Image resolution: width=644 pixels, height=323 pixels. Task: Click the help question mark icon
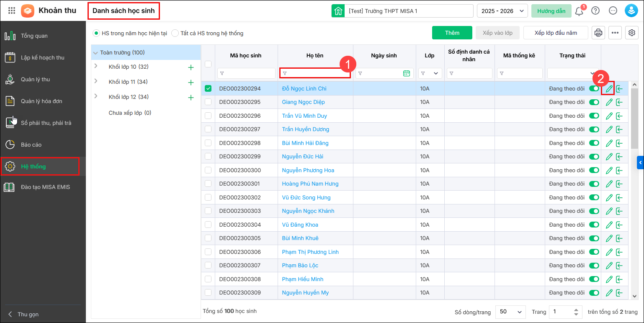coord(595,11)
